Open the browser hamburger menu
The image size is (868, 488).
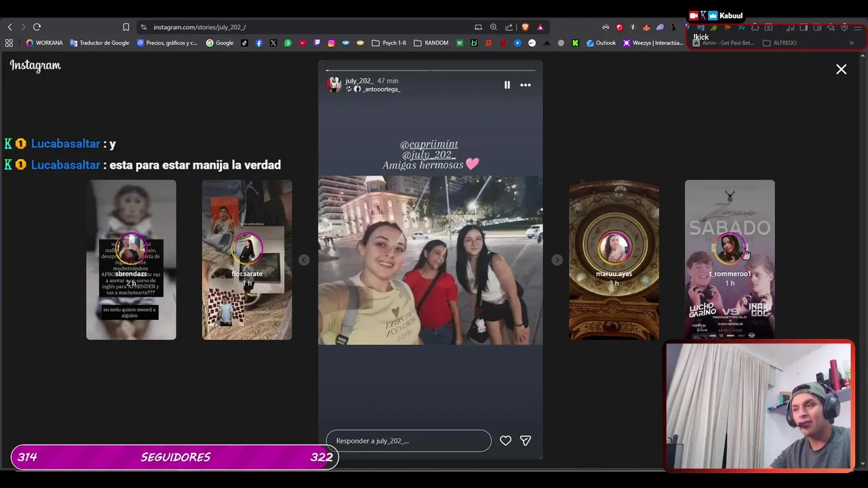tap(858, 28)
